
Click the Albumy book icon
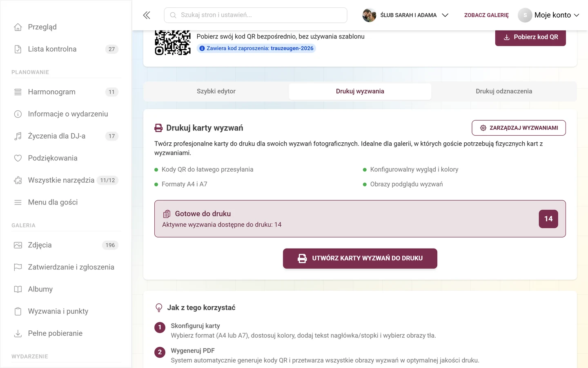tap(18, 289)
